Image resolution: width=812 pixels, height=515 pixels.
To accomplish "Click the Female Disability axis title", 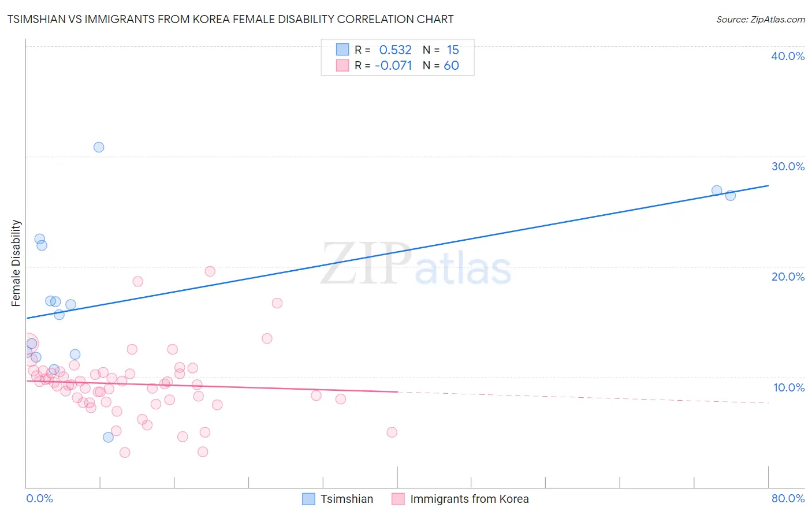I will (x=16, y=263).
